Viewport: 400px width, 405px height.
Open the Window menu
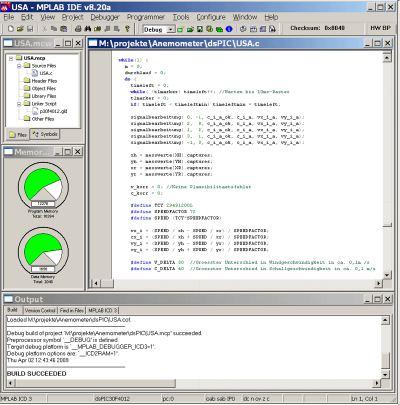tap(245, 17)
